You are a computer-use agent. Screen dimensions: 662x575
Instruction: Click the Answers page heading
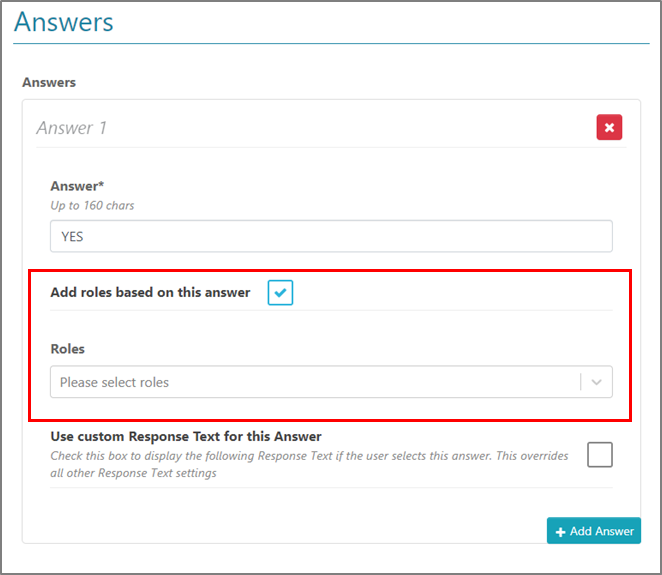point(64,22)
